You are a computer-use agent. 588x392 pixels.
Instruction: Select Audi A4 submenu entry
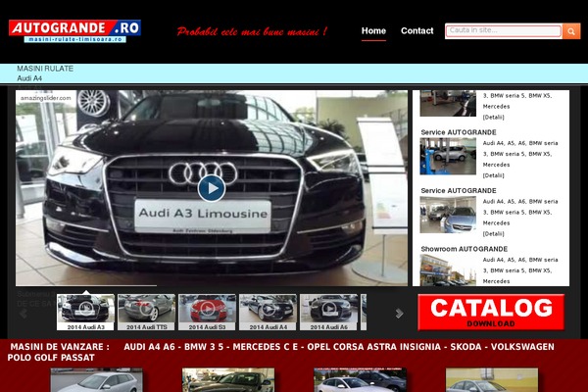click(29, 78)
